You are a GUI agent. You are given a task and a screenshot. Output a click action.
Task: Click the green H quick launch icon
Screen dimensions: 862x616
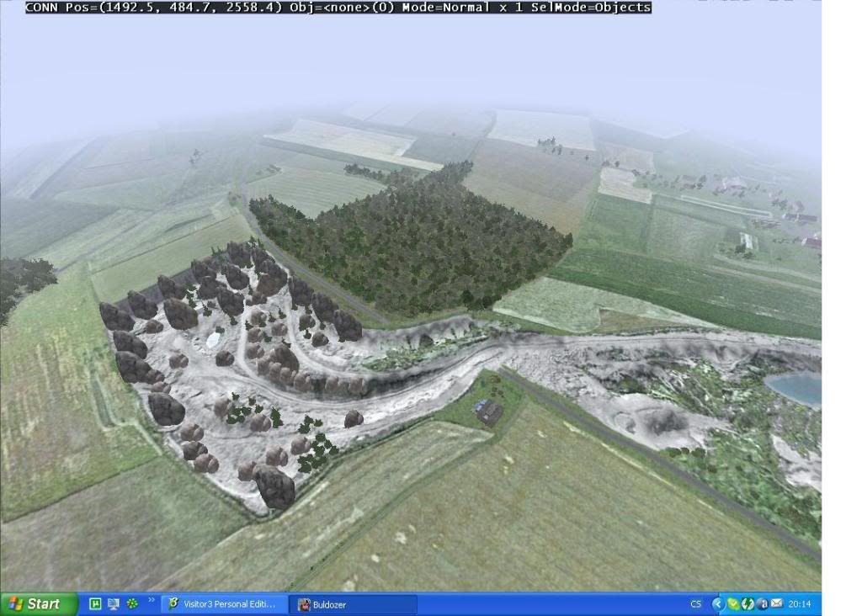tap(95, 604)
